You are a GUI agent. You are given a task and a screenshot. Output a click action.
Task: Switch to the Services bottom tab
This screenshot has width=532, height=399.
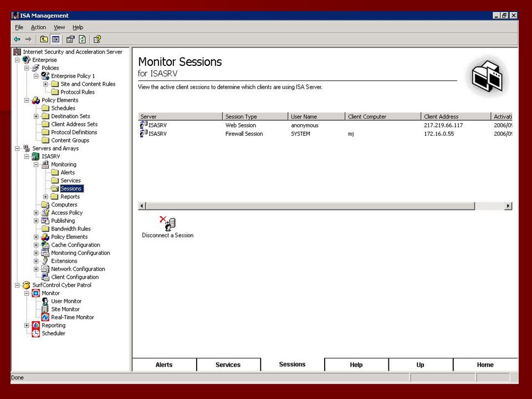(228, 365)
